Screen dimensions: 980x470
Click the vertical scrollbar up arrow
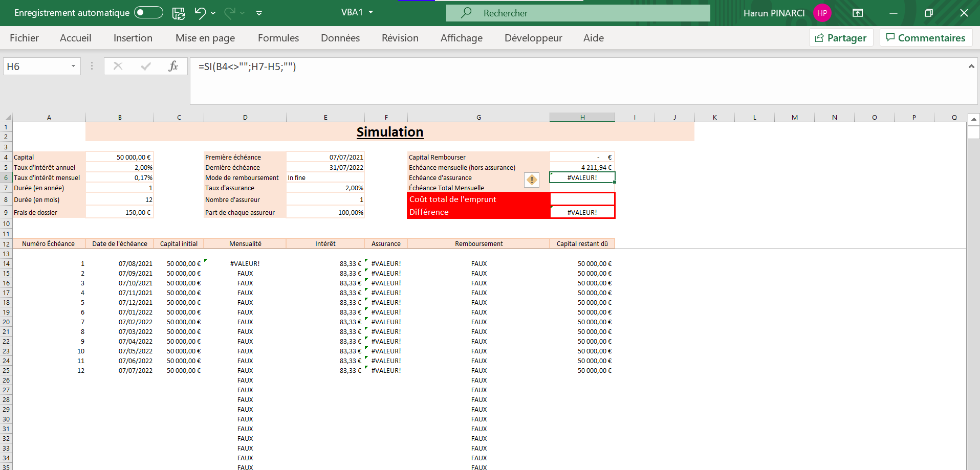973,119
